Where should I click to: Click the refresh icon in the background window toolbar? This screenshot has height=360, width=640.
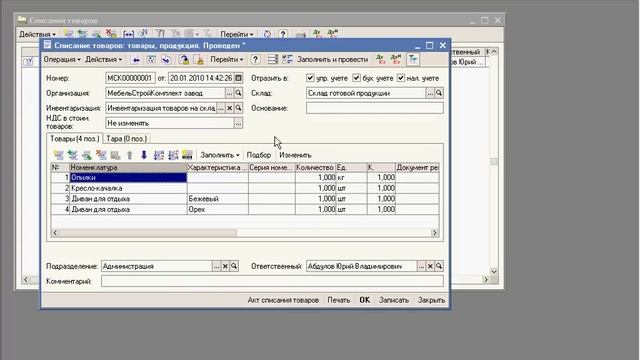267,34
